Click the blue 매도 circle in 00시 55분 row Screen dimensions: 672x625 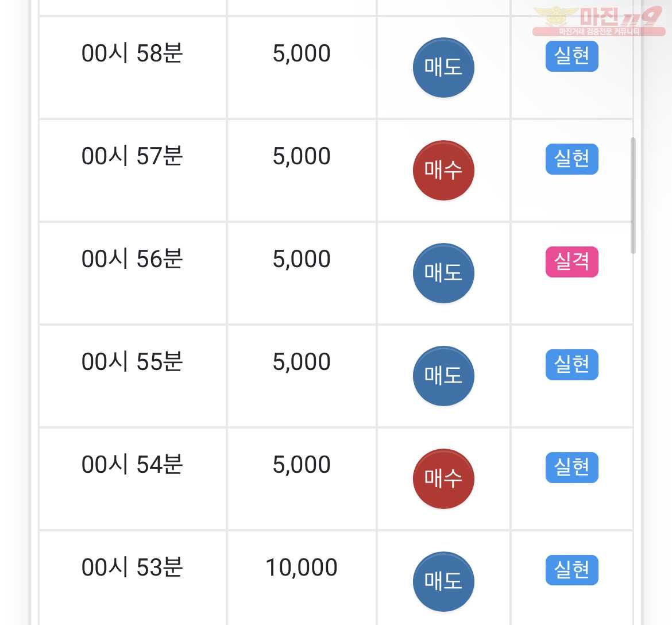coord(443,376)
